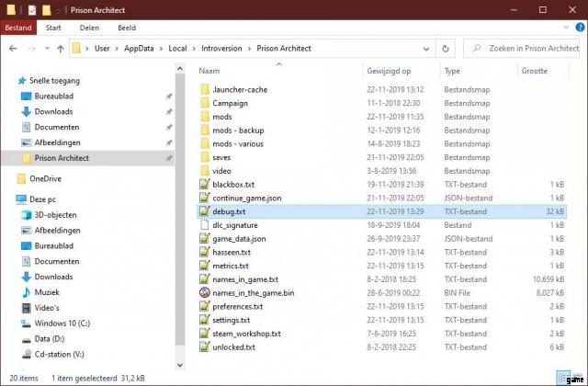Viewport: 588px width, 386px height.
Task: Select the mods - various folder
Action: pyautogui.click(x=238, y=143)
